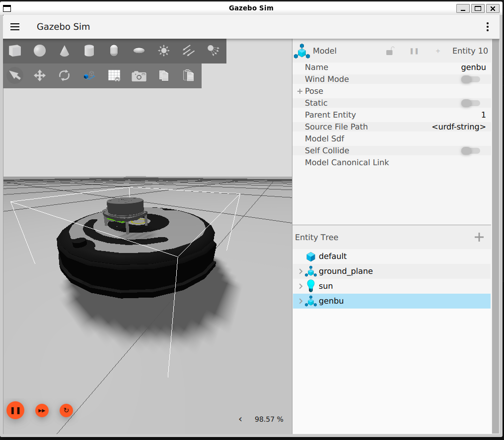The image size is (504, 440).
Task: Toggle the Static switch
Action: point(470,103)
